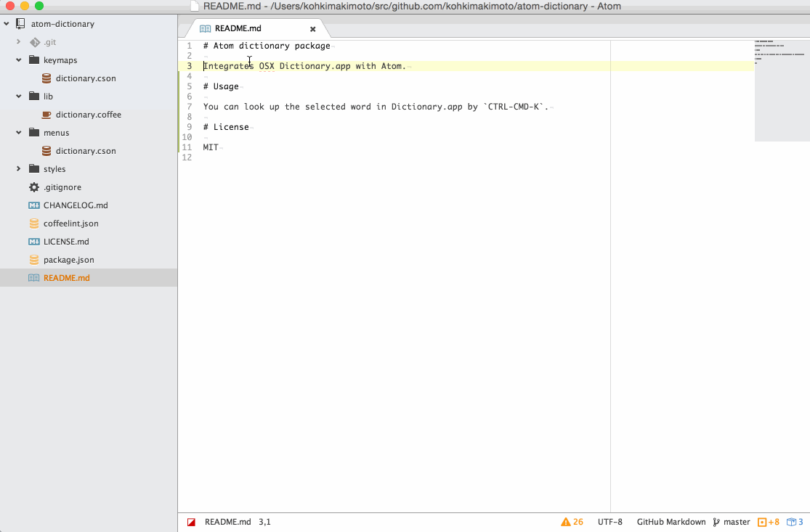The height and width of the screenshot is (532, 810).
Task: Open dictionary.cson under keymaps
Action: 86,78
